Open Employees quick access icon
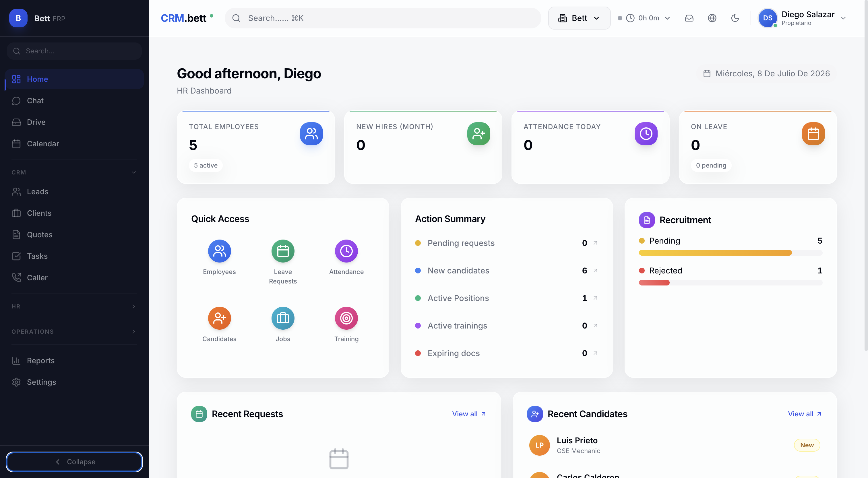Image resolution: width=868 pixels, height=478 pixels. (219, 251)
